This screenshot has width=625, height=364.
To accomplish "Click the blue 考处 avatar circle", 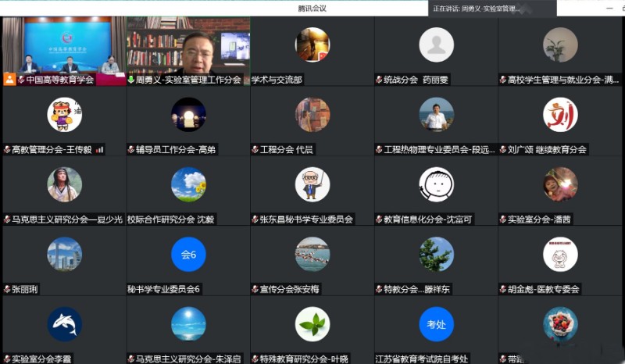I will [x=436, y=324].
